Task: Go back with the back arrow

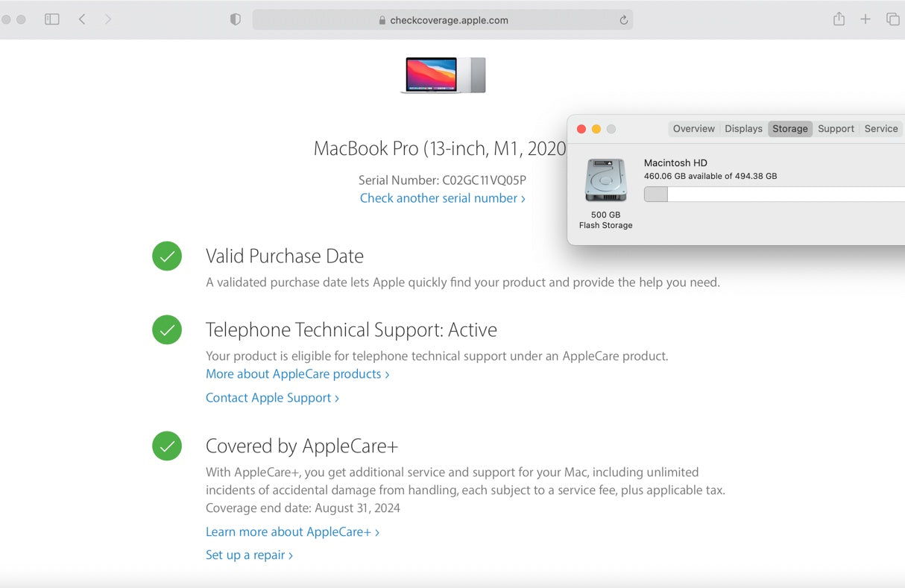Action: [82, 19]
